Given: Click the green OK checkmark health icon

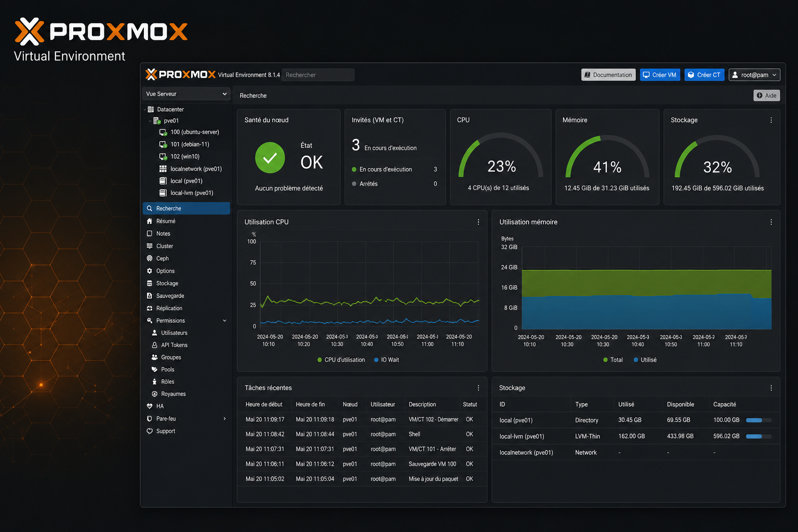Looking at the screenshot, I should click(x=270, y=157).
